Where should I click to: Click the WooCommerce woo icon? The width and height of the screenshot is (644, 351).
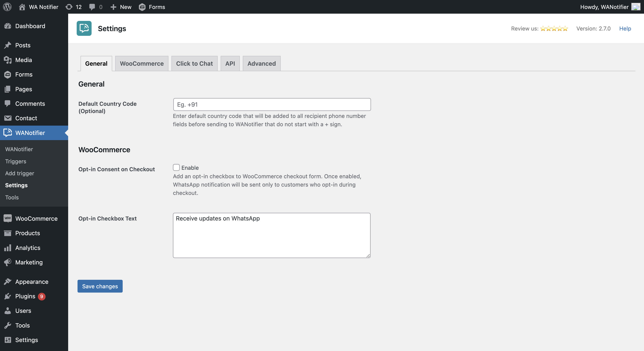pos(8,218)
